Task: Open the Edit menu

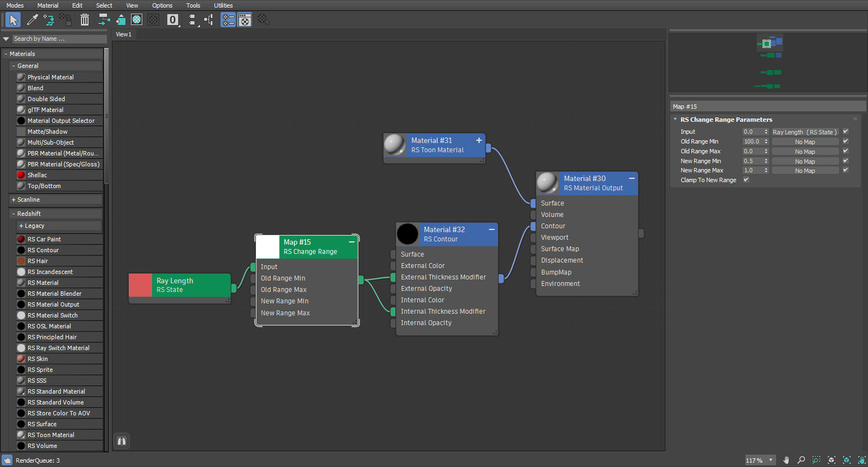Action: 77,5
